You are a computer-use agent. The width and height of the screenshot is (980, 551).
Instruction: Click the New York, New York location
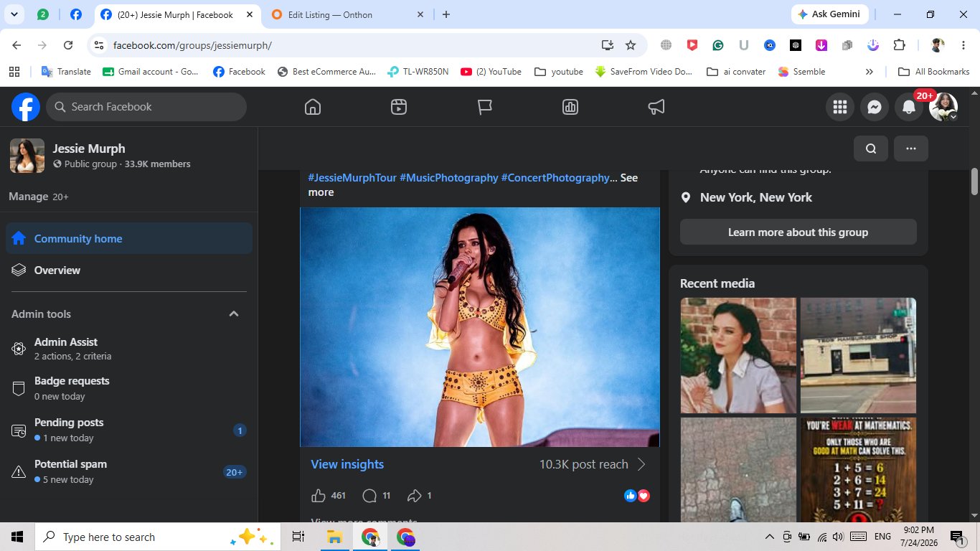756,197
